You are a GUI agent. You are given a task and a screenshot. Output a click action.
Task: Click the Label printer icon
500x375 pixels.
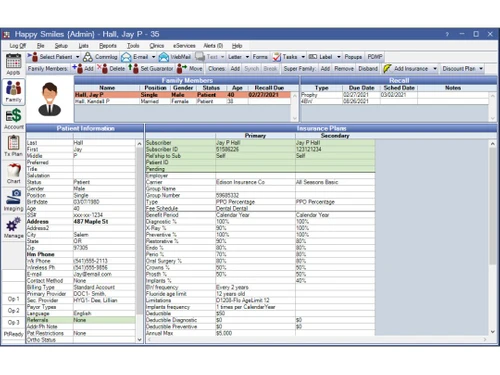point(313,57)
